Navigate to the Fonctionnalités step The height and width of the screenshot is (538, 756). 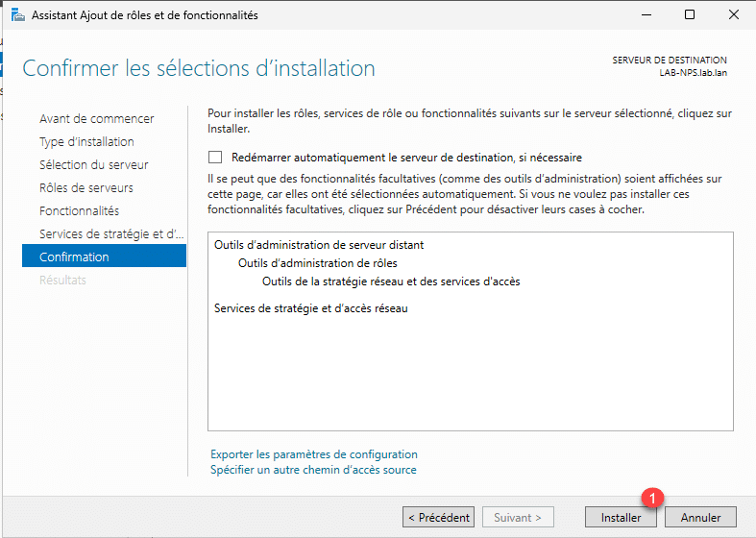(x=79, y=211)
